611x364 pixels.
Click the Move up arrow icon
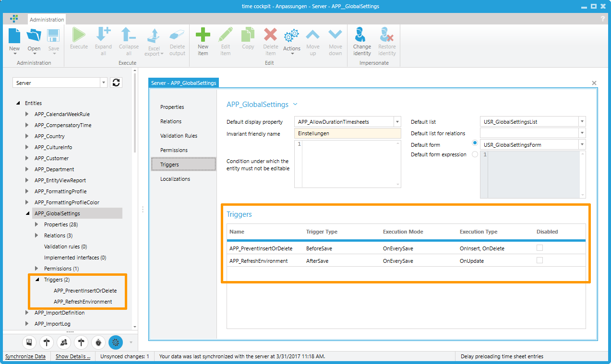[x=313, y=35]
